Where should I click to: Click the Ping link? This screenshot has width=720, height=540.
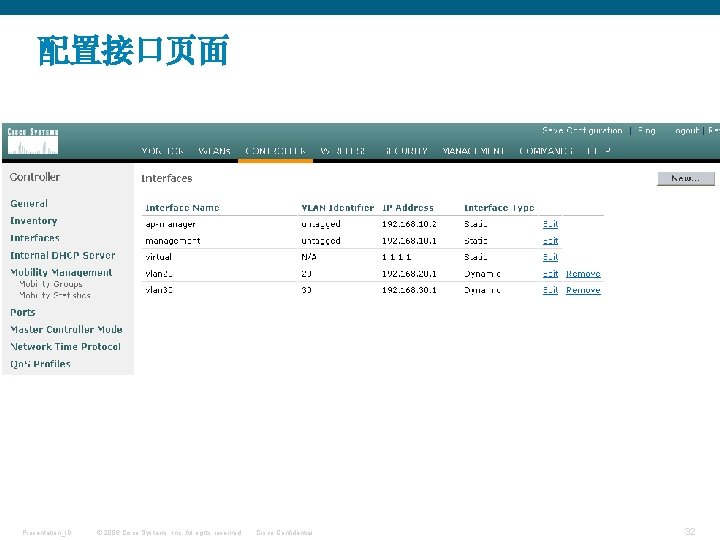click(x=647, y=130)
